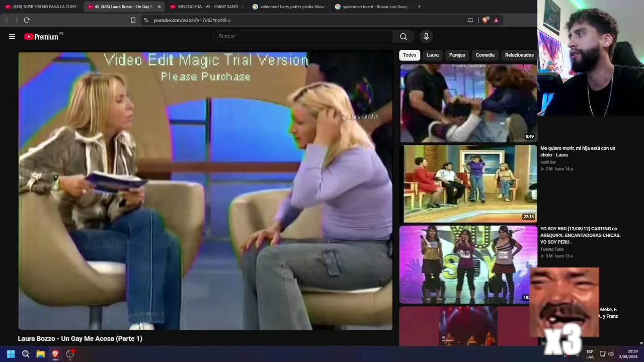Image resolution: width=644 pixels, height=362 pixels.
Task: Open a new browser tab
Action: [419, 7]
